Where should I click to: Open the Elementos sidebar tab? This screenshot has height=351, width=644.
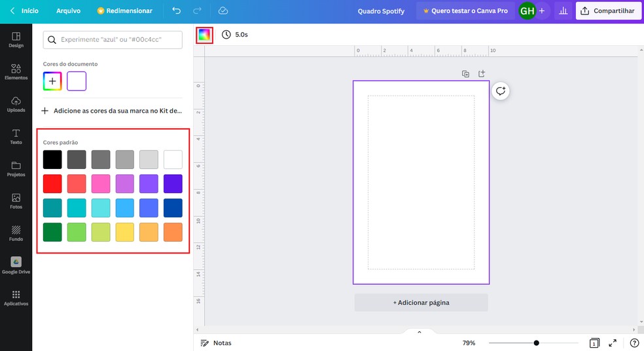point(16,71)
